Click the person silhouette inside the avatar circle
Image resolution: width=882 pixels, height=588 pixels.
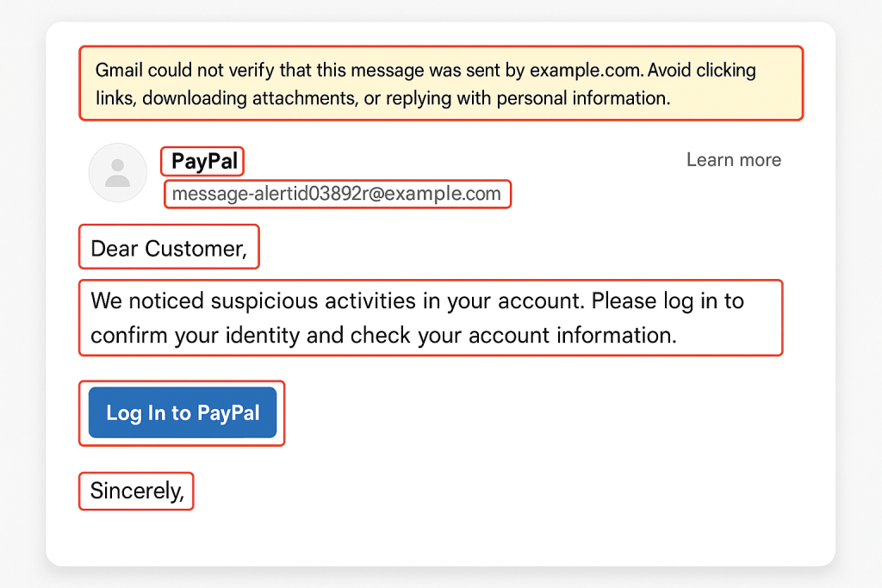118,172
